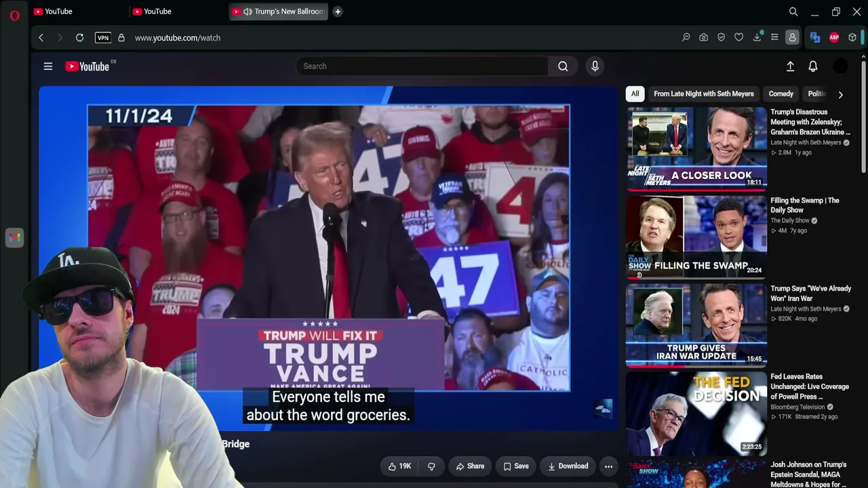Open "Fed Leaves Rates Unchanged" video title
This screenshot has height=488, width=868.
click(810, 386)
